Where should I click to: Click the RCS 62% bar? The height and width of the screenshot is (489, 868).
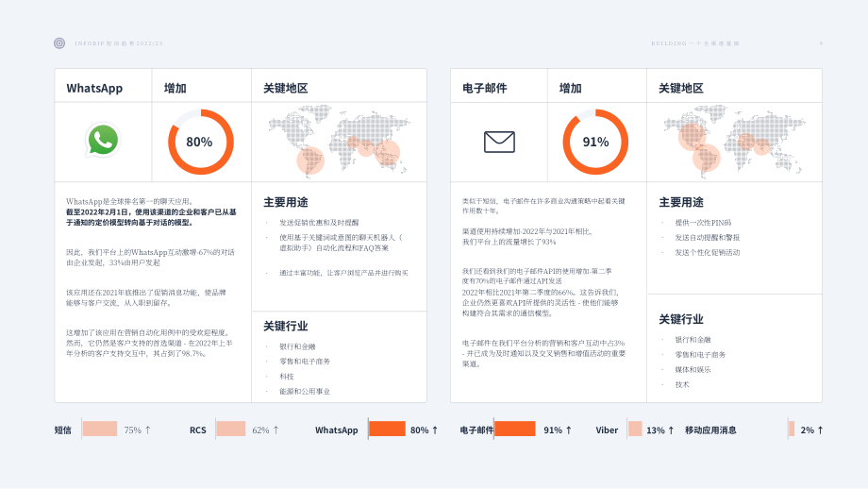pos(231,430)
